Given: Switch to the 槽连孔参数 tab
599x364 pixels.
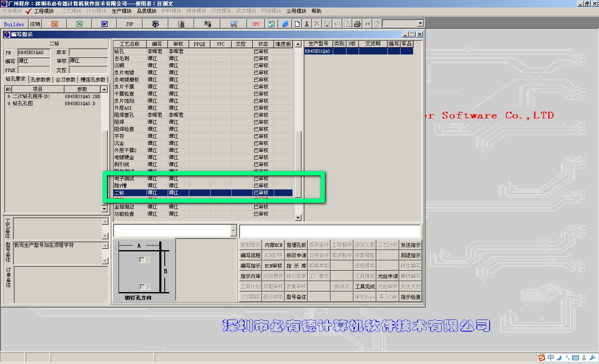Looking at the screenshot, I should 93,79.
